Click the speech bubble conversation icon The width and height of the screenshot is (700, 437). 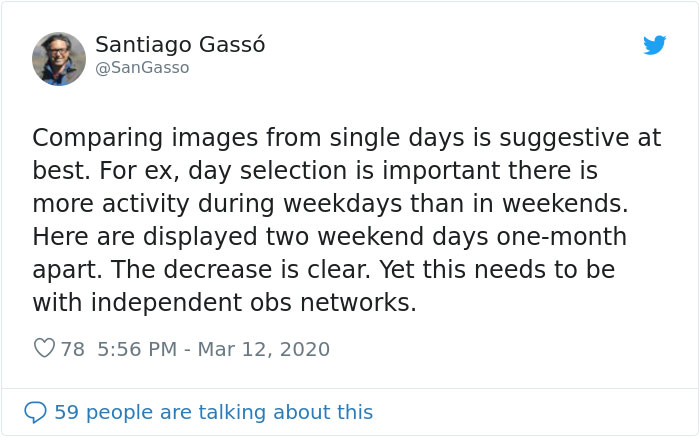[x=35, y=412]
